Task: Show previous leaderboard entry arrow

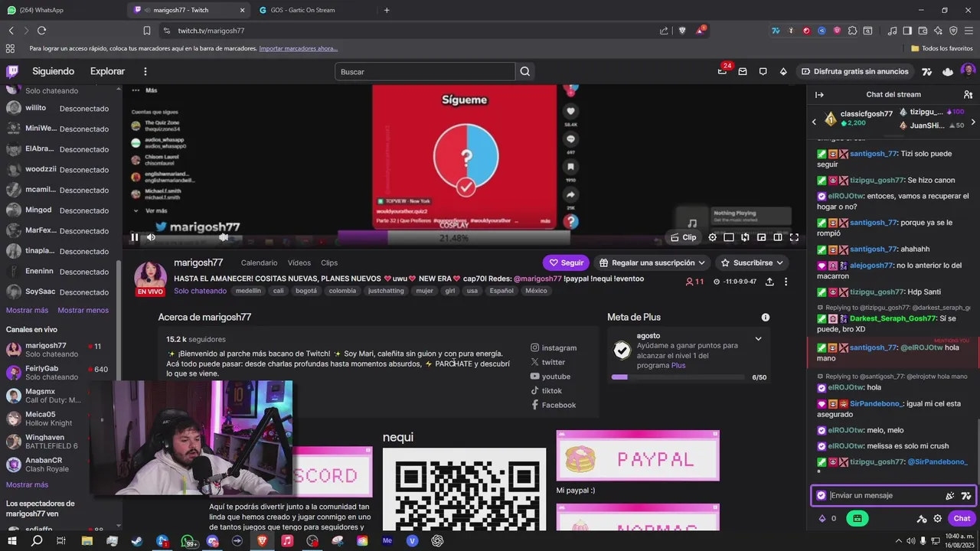Action: tap(814, 121)
